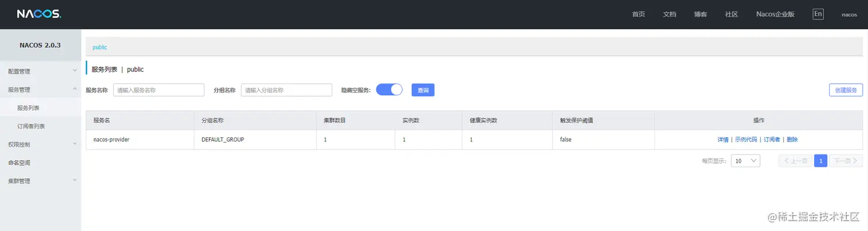Focus the 服务名称 input field
This screenshot has height=231, width=868.
click(x=159, y=90)
